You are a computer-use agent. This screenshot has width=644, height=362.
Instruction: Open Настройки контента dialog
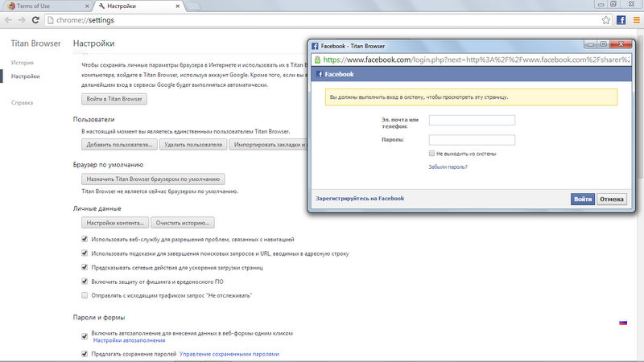pos(115,223)
